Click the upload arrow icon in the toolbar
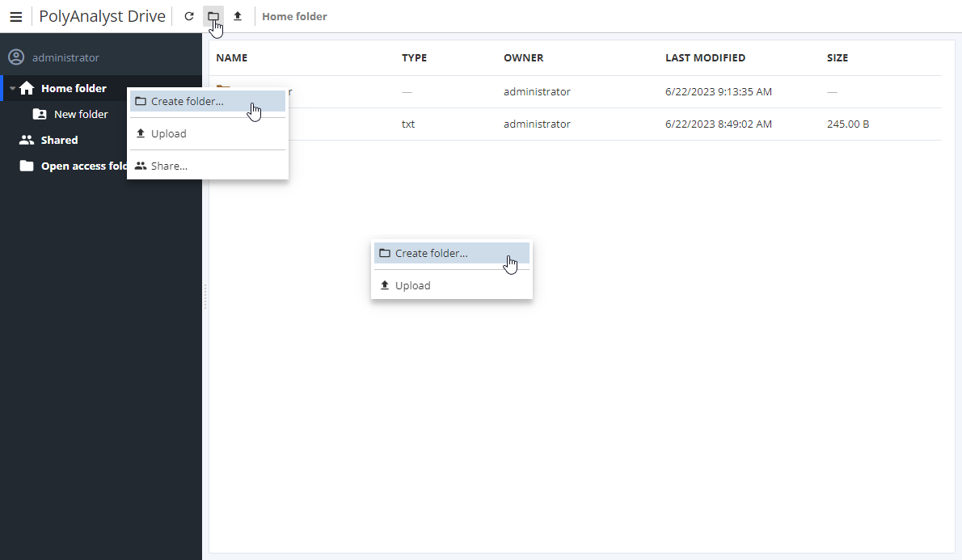Screen dimensions: 962x560 click(x=238, y=15)
